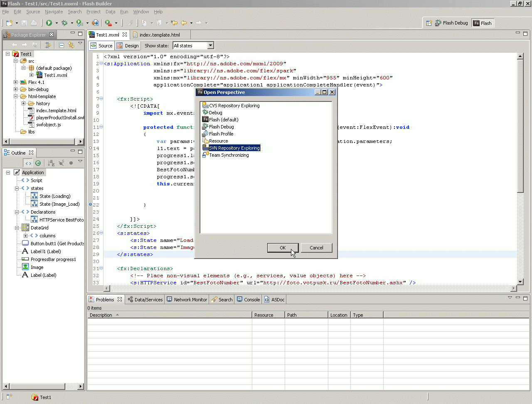Expand the columns node in Outline
The image size is (532, 404).
click(x=25, y=236)
